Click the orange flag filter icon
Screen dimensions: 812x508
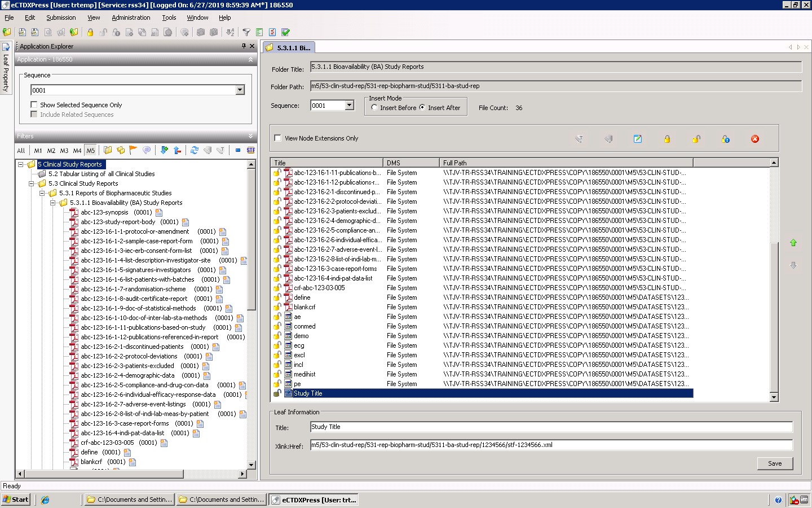coord(133,150)
